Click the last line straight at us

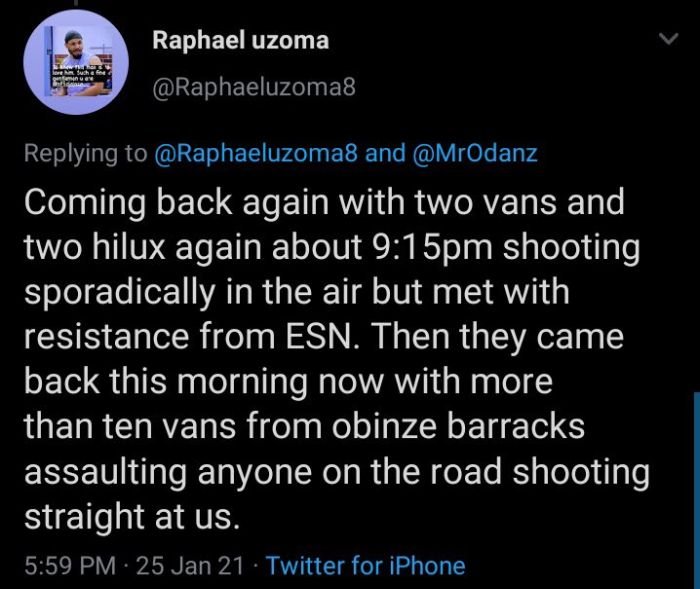click(x=132, y=517)
